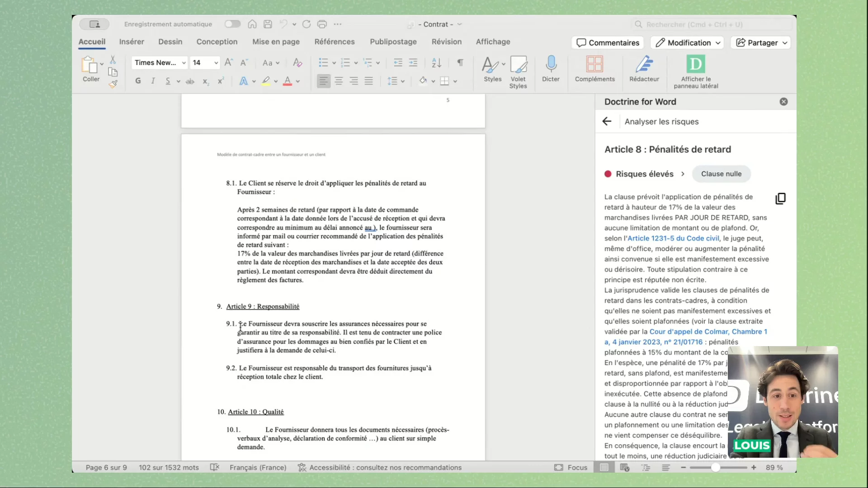Viewport: 868px width, 488px height.
Task: Open the Times New Roman font dropdown
Action: [184, 63]
